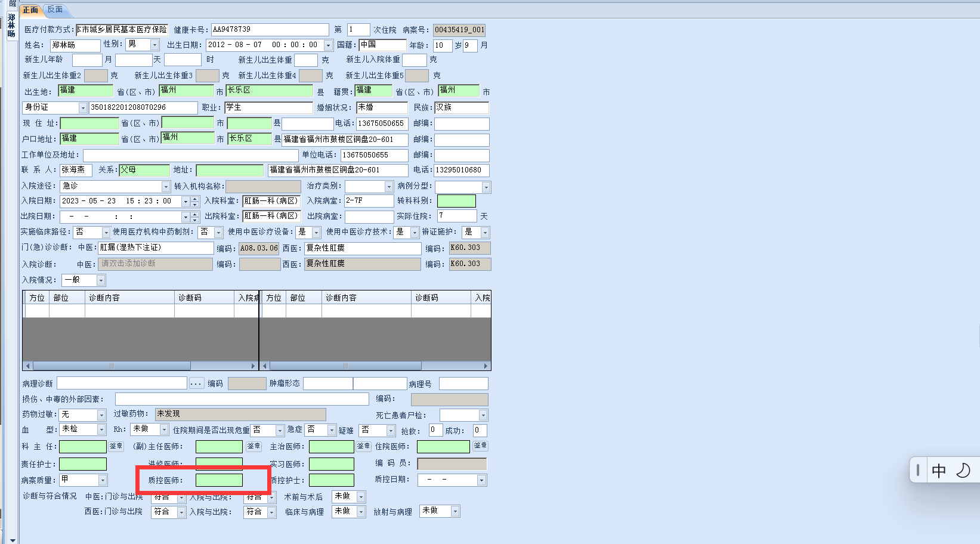Image resolution: width=980 pixels, height=544 pixels.
Task: Click the 婚姻状况 field showing 未婚
Action: [382, 108]
